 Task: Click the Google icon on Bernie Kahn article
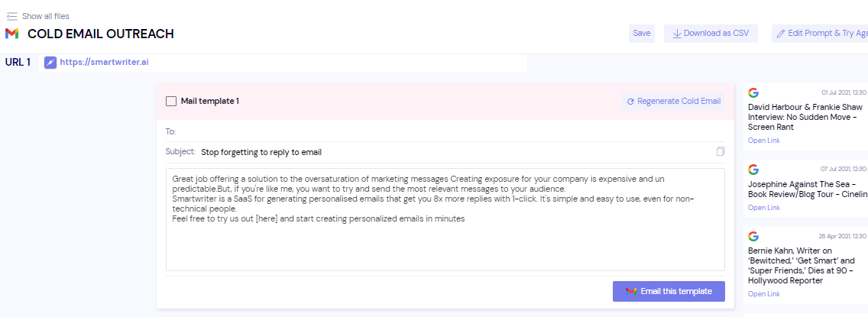coord(753,236)
